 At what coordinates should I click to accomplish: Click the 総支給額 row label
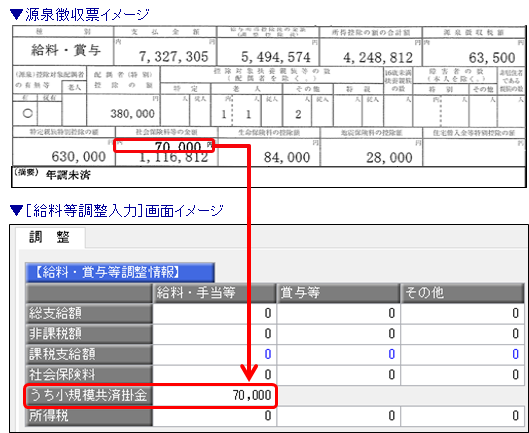[89, 314]
